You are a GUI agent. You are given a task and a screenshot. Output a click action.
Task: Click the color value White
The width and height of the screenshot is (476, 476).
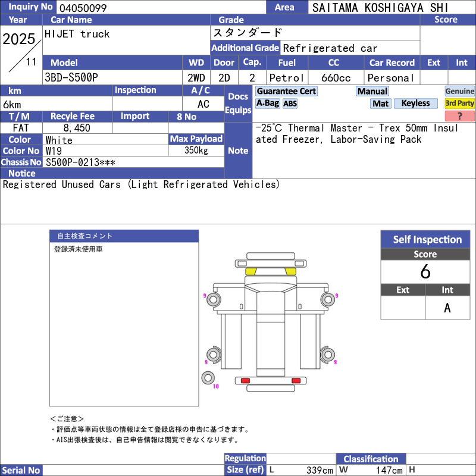(x=59, y=140)
